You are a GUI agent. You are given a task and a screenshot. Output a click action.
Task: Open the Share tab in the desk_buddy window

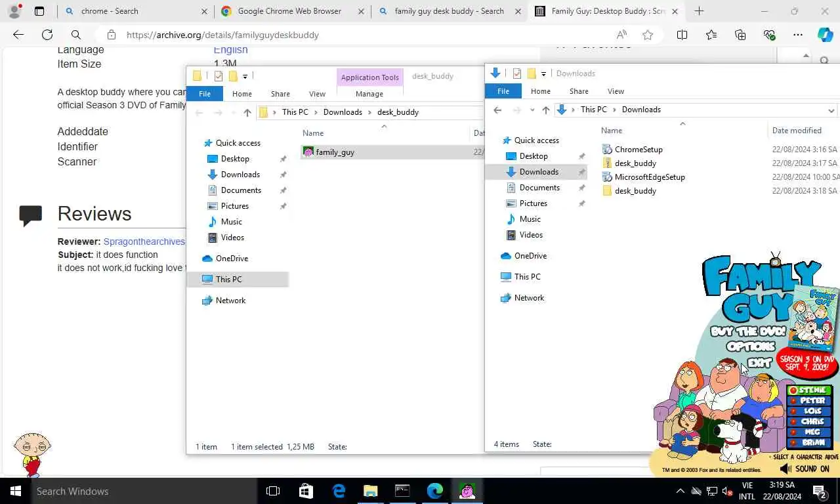point(280,94)
